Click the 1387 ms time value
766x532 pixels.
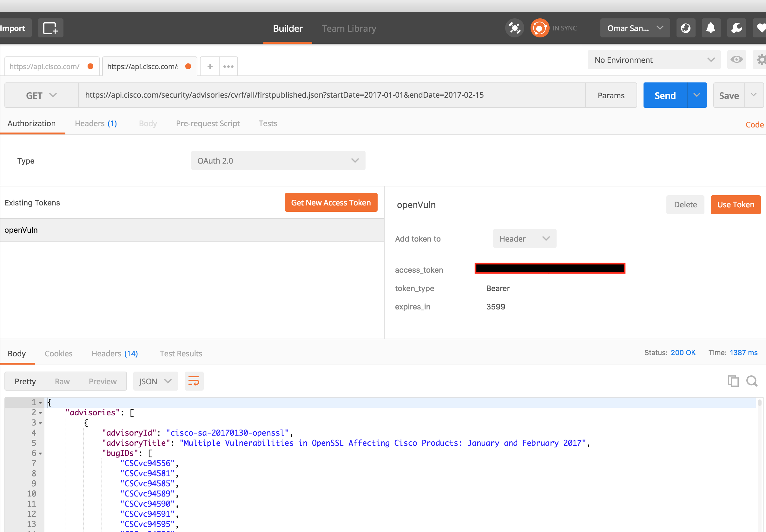tap(744, 353)
